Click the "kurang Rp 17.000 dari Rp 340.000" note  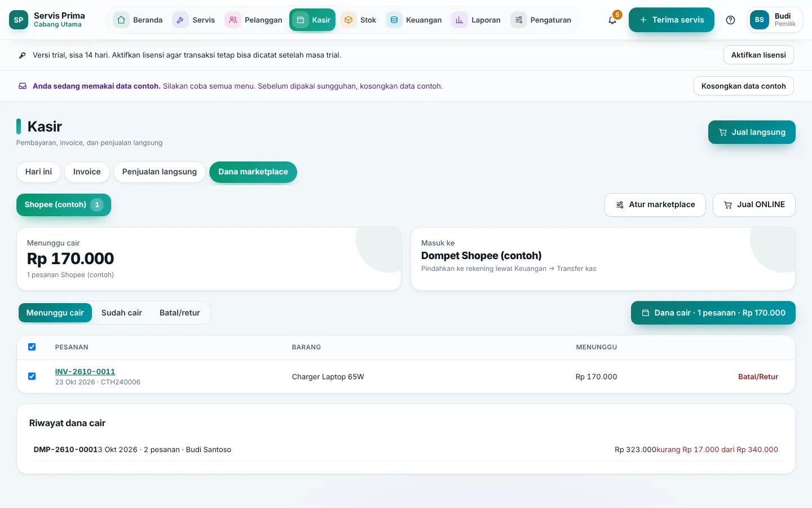click(717, 450)
